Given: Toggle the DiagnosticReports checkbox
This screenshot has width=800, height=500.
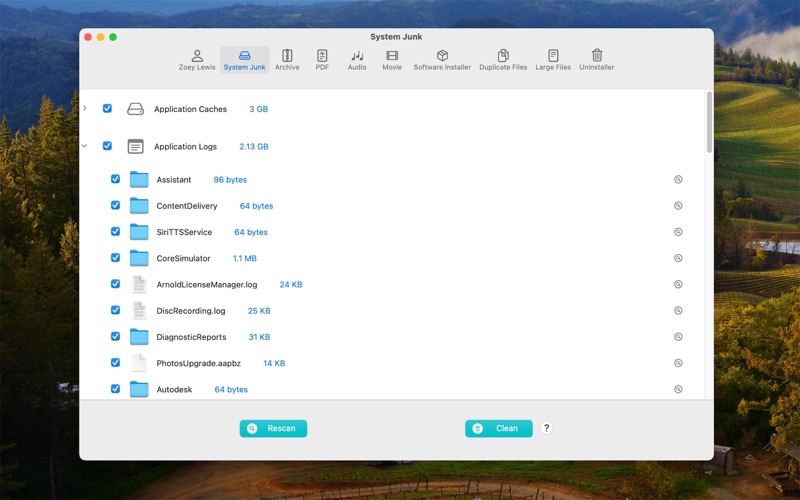Looking at the screenshot, I should [x=115, y=336].
